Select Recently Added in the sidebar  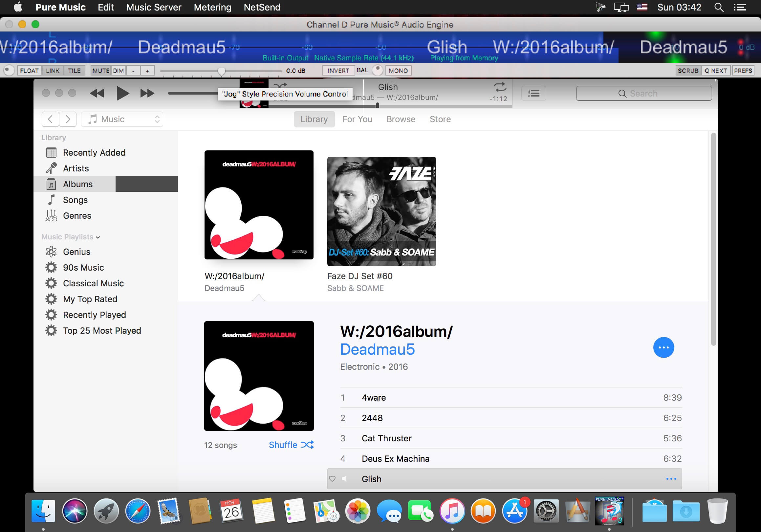pos(106,152)
